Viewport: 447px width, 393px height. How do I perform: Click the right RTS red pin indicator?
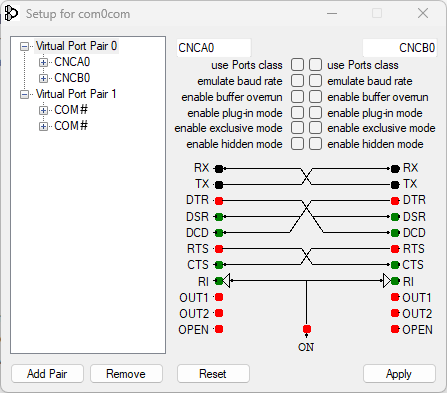395,249
